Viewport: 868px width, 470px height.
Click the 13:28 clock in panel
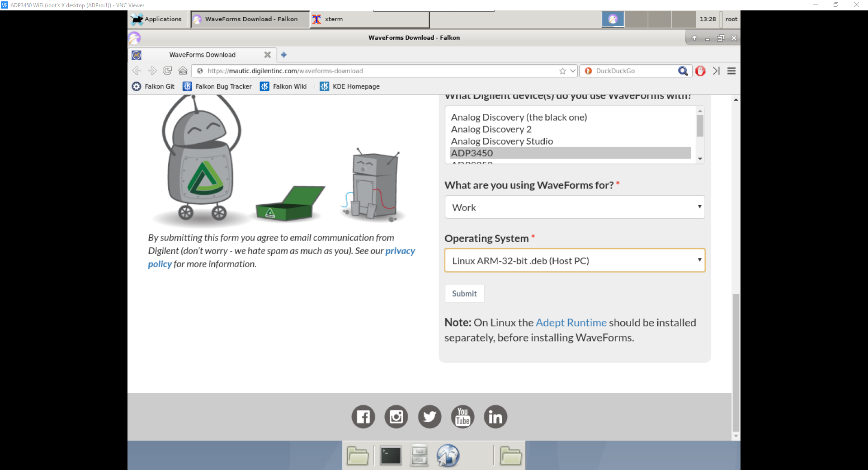coord(708,19)
